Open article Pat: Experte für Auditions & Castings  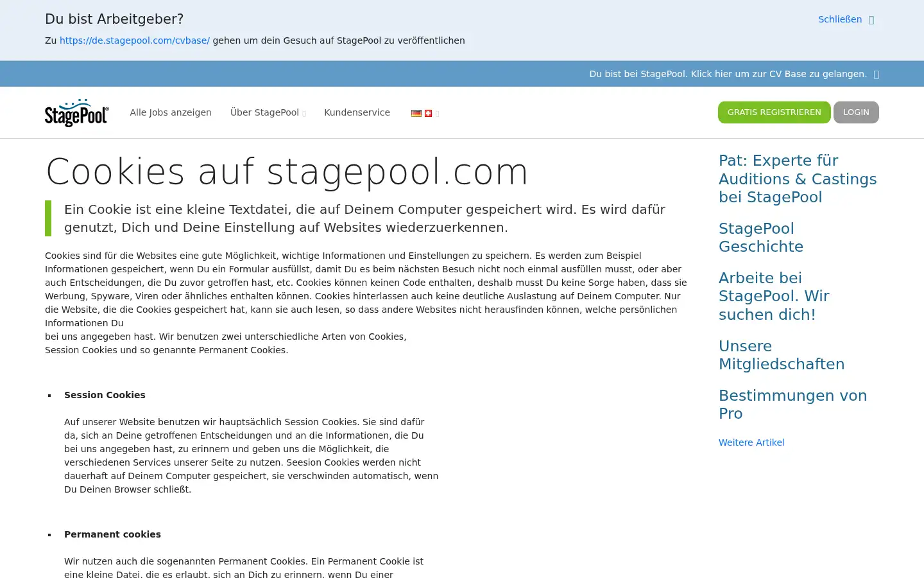tap(798, 179)
